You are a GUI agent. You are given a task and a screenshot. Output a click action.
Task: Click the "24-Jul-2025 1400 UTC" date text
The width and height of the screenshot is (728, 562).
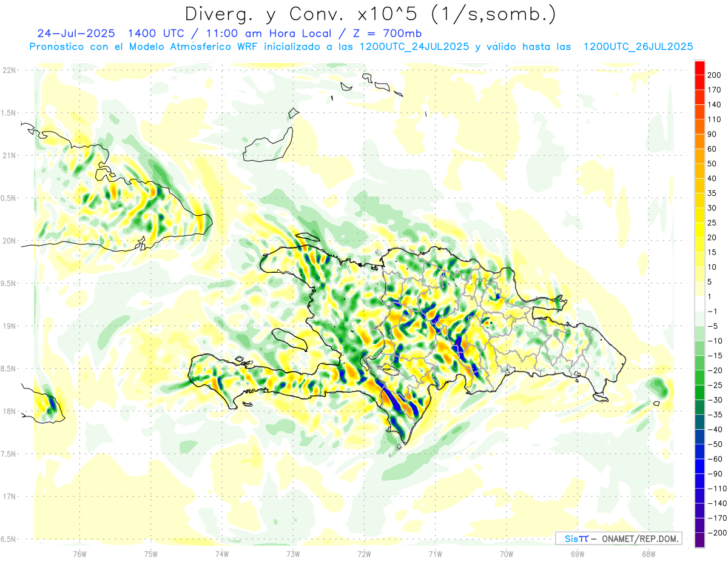[x=110, y=33]
